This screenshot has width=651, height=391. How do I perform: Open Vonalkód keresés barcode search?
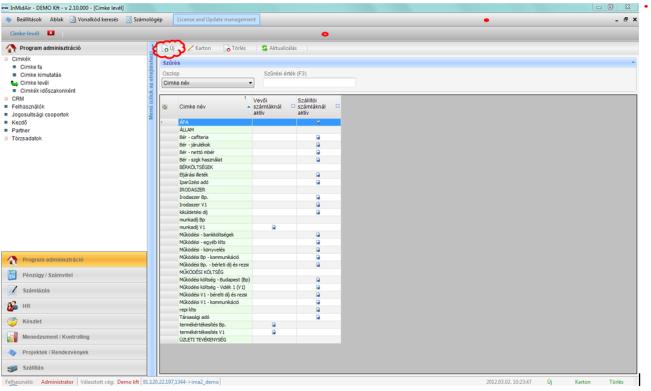pos(94,20)
